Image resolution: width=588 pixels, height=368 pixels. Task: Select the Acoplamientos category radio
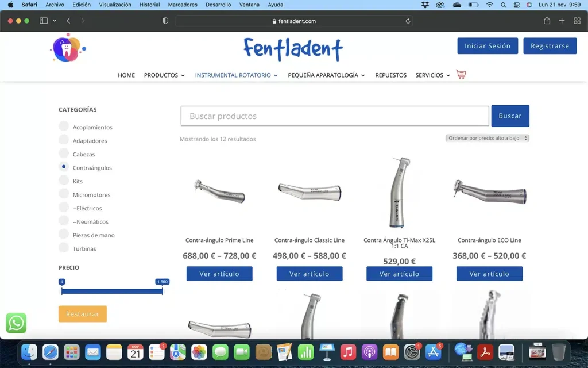pos(64,125)
